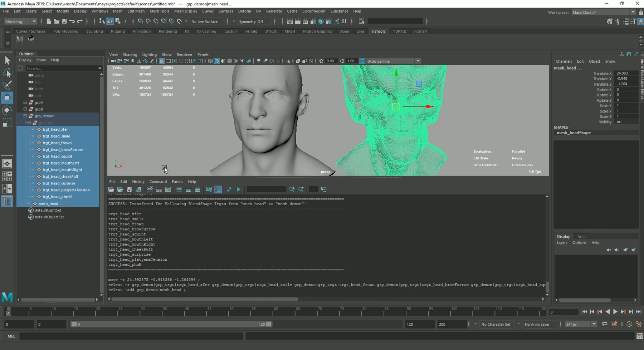Image resolution: width=644 pixels, height=350 pixels.
Task: Enable wireframe on shaded in viewport toolbar
Action: tap(229, 61)
